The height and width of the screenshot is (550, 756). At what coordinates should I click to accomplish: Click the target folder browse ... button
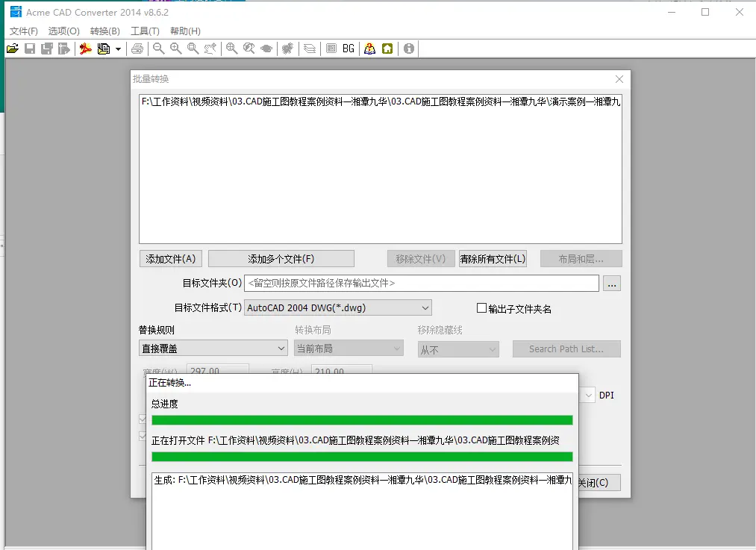612,284
